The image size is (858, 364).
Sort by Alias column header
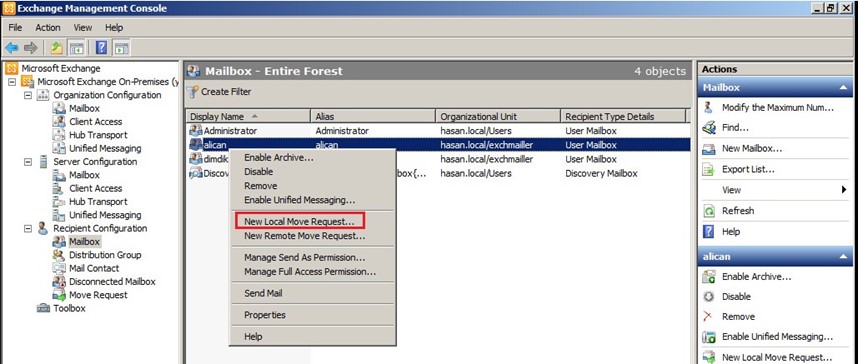(373, 117)
